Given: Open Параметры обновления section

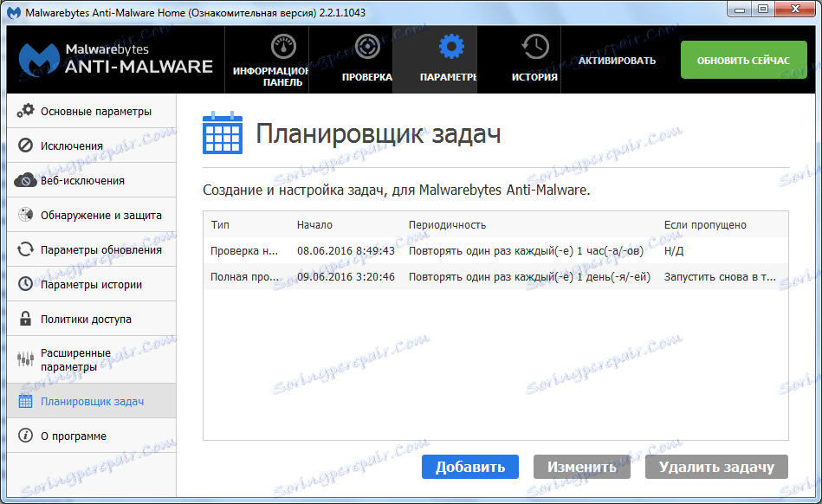Looking at the screenshot, I should pos(92,249).
